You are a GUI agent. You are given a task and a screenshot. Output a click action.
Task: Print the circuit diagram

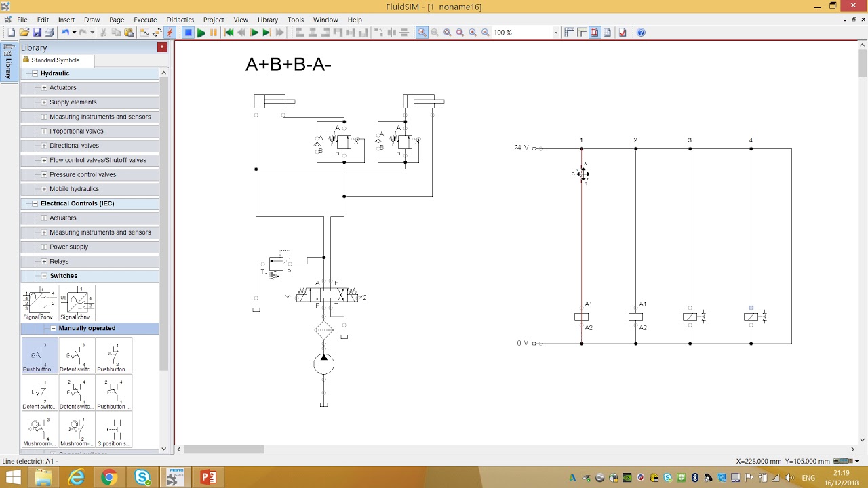coord(49,33)
